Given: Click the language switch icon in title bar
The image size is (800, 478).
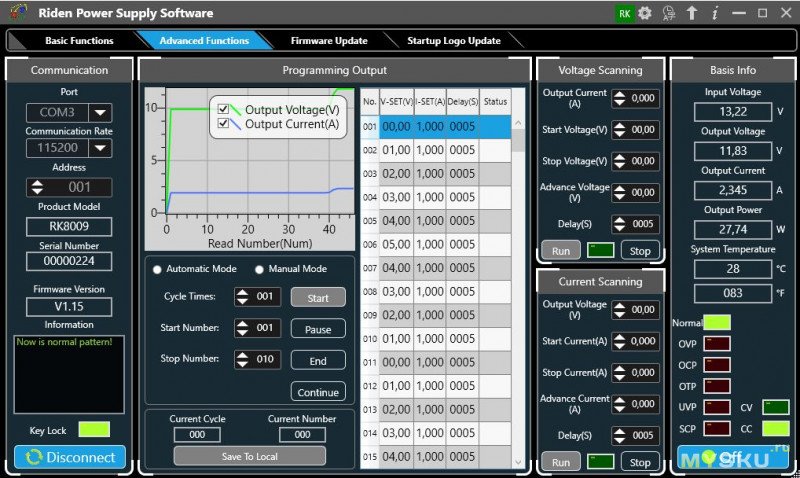Looking at the screenshot, I should [x=669, y=13].
